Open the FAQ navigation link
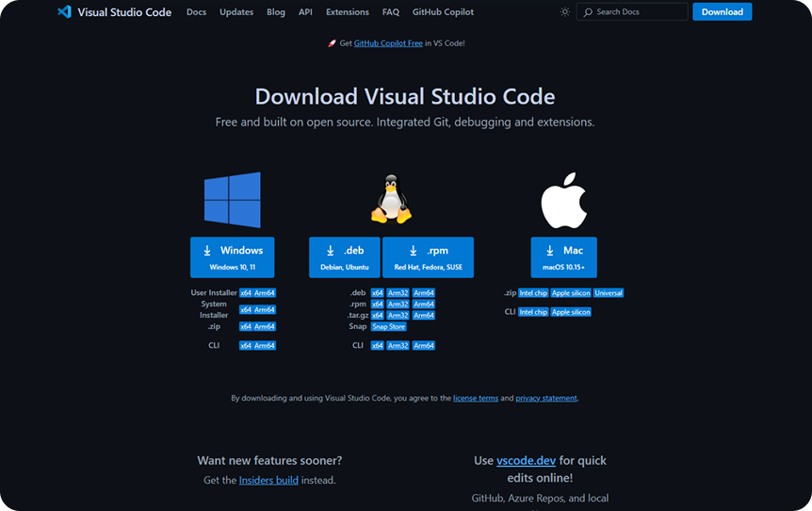The image size is (812, 511). [x=391, y=12]
